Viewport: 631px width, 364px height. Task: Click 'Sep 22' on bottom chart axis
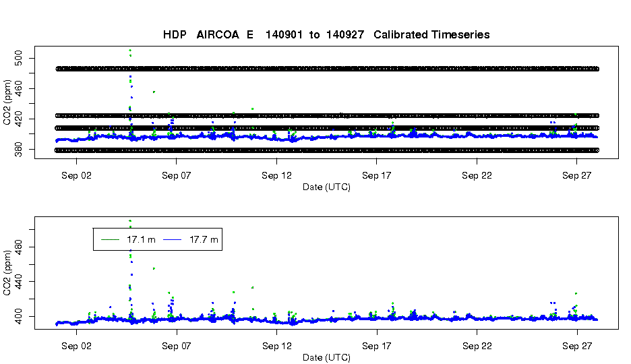pyautogui.click(x=477, y=346)
